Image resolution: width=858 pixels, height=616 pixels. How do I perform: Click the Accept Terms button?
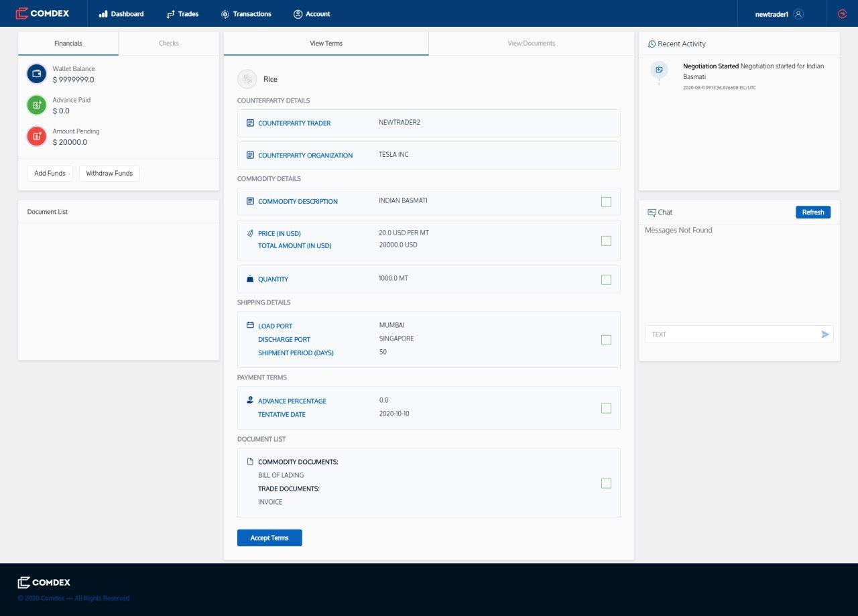269,538
